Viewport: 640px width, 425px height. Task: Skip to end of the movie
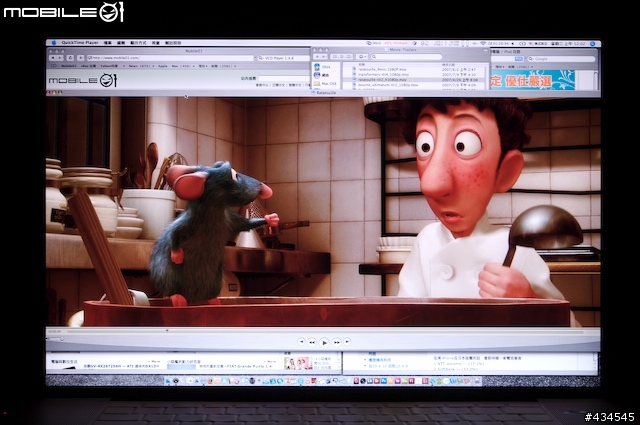tap(347, 341)
